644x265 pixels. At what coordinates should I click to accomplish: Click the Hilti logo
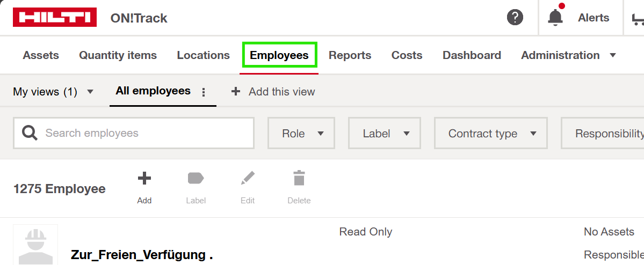coord(54,18)
